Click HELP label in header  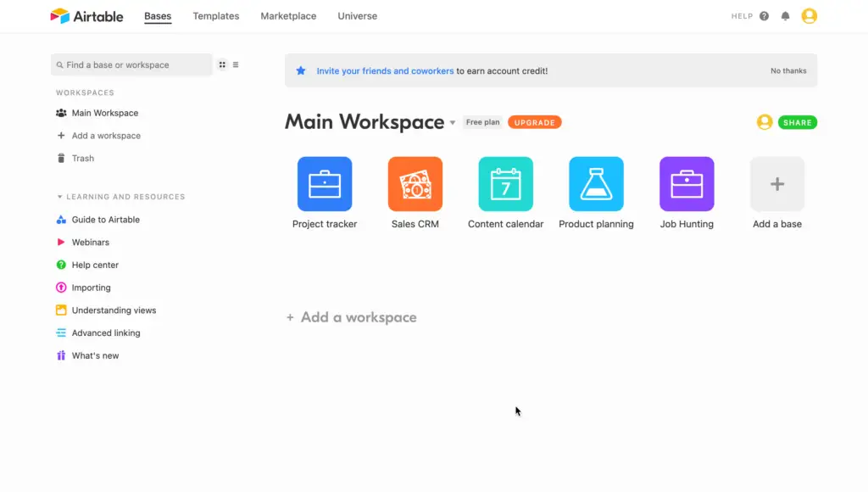[x=742, y=16]
